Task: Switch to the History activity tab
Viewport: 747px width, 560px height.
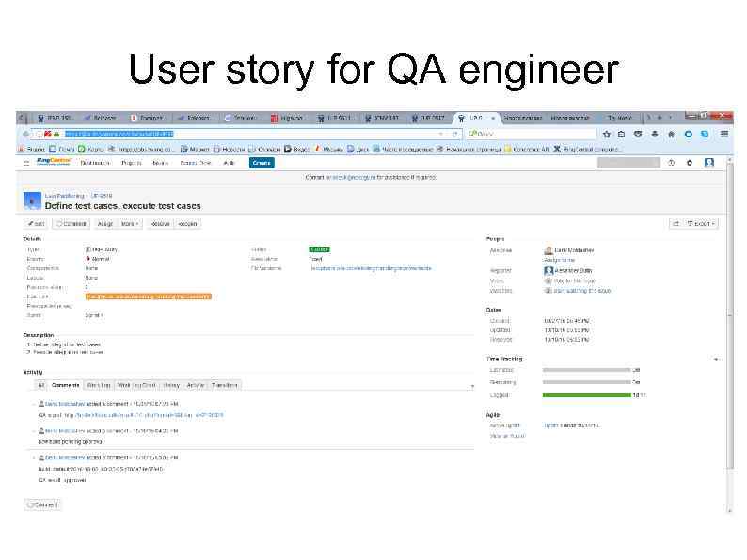Action: click(x=170, y=385)
